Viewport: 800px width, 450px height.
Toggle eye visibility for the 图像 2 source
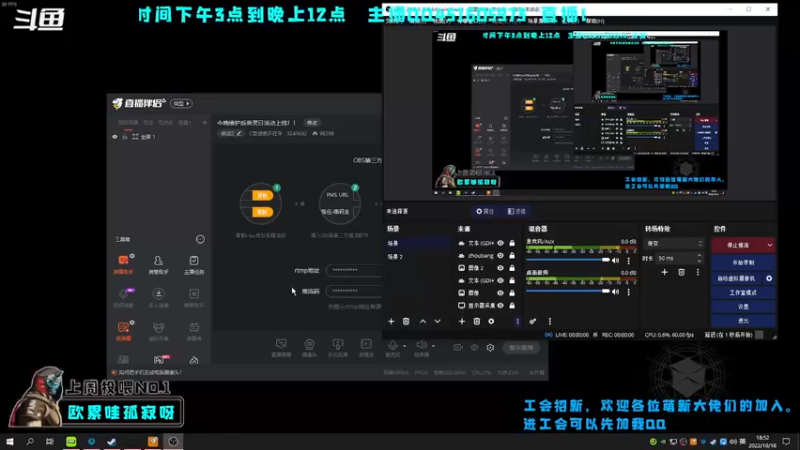coord(501,268)
